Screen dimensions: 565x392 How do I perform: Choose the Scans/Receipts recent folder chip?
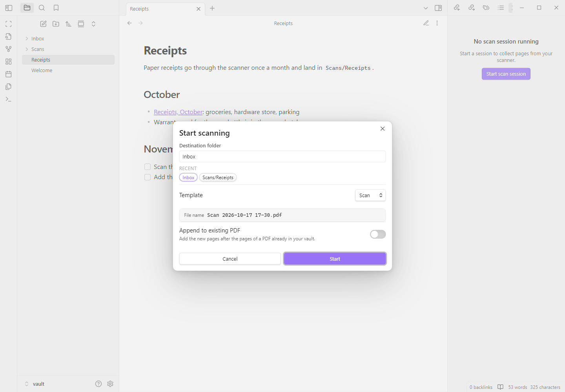click(x=218, y=178)
